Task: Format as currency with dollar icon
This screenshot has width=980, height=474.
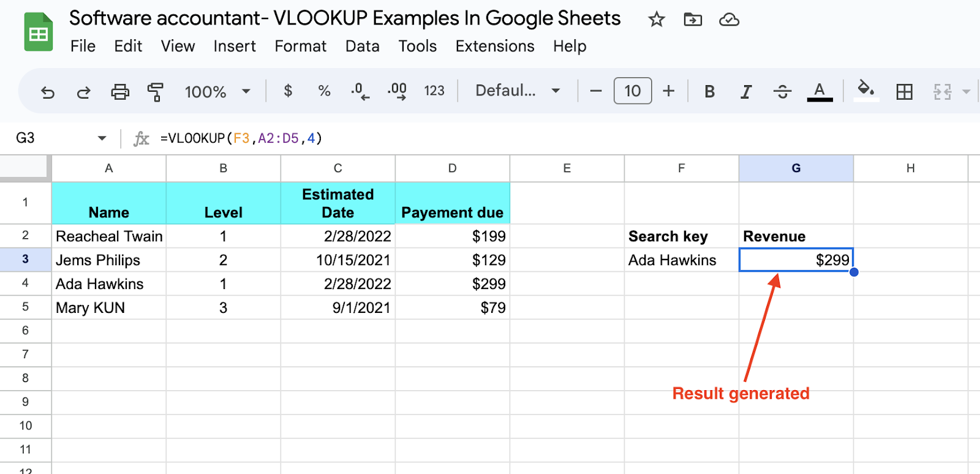Action: 288,91
